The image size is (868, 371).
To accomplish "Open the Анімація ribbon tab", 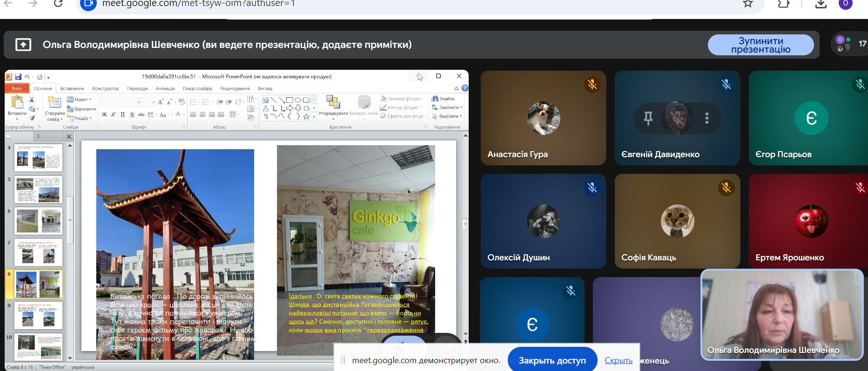I will coord(165,88).
